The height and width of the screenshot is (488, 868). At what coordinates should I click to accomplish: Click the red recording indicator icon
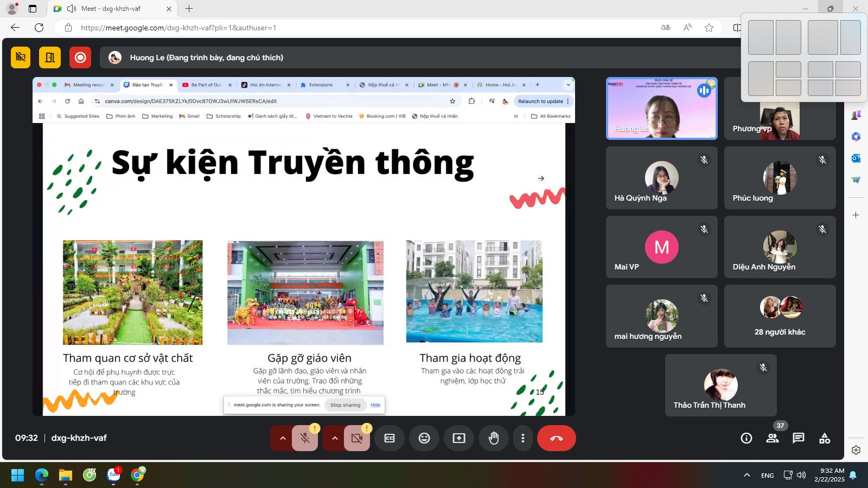pyautogui.click(x=80, y=57)
